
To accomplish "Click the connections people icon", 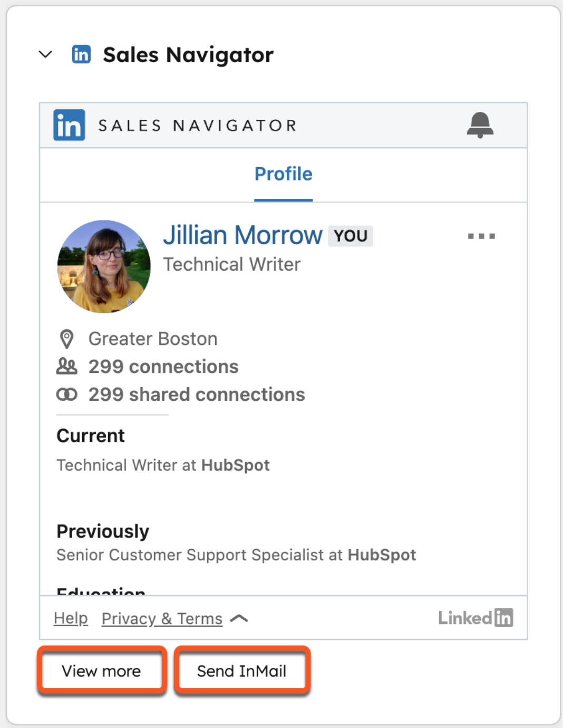I will [67, 367].
